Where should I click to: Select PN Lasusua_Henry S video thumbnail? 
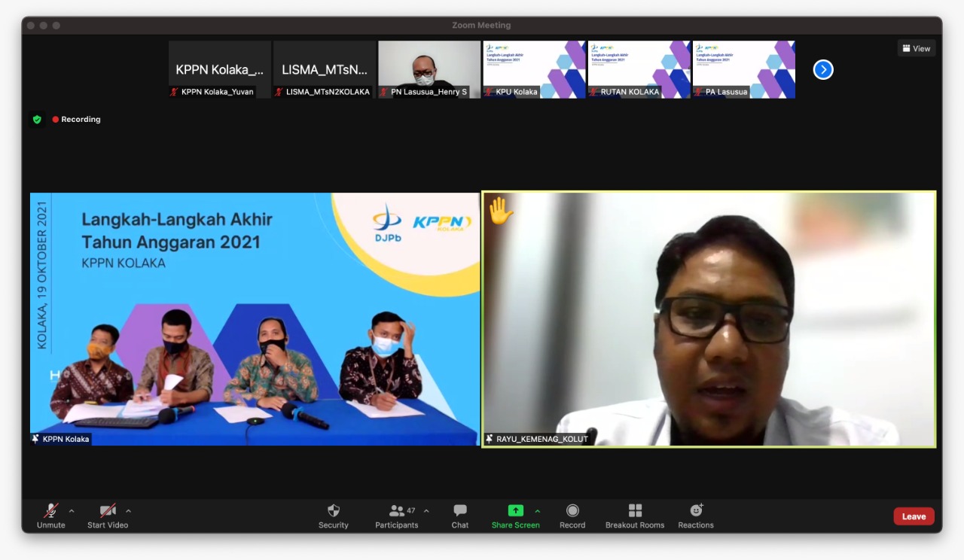coord(429,69)
